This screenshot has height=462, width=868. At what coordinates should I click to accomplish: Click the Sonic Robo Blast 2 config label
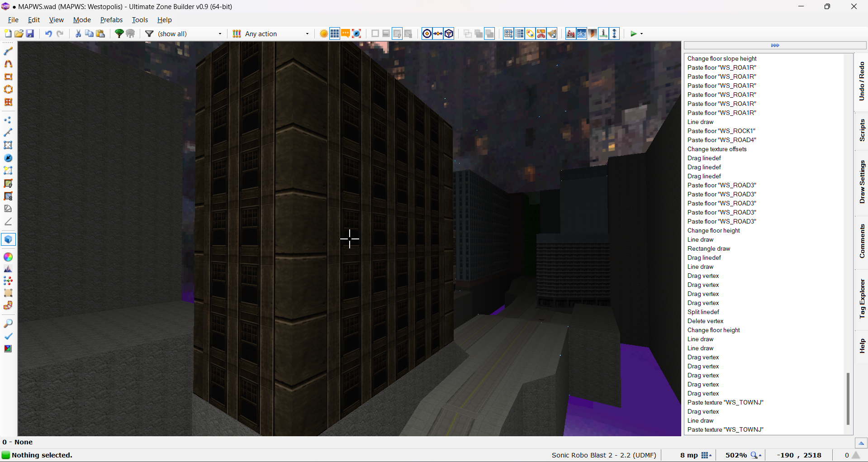[x=603, y=455]
